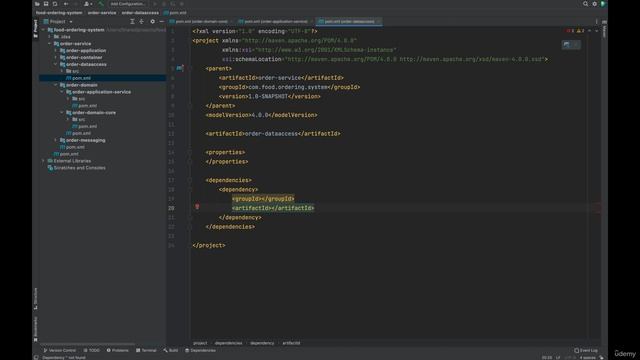Click 'project' in editor breadcrumb bar
Screen dimensions: 640x360
[200, 343]
